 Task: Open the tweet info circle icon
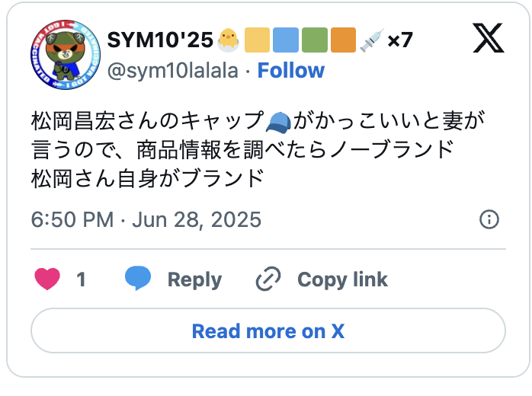coord(489,220)
